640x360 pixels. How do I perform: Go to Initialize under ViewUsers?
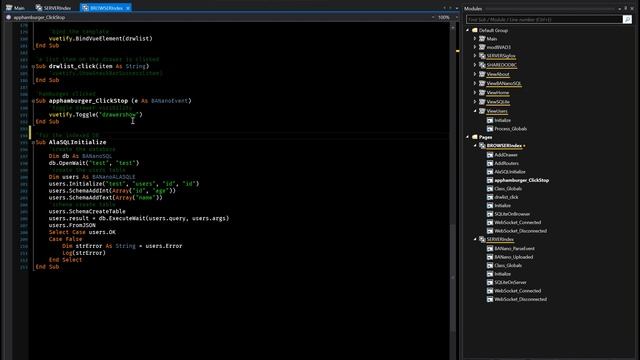click(502, 120)
